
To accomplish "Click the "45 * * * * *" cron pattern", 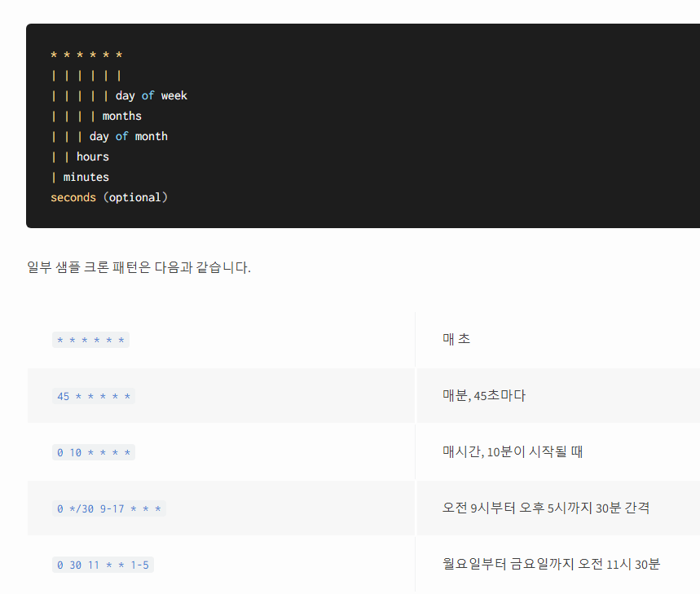I will [94, 396].
